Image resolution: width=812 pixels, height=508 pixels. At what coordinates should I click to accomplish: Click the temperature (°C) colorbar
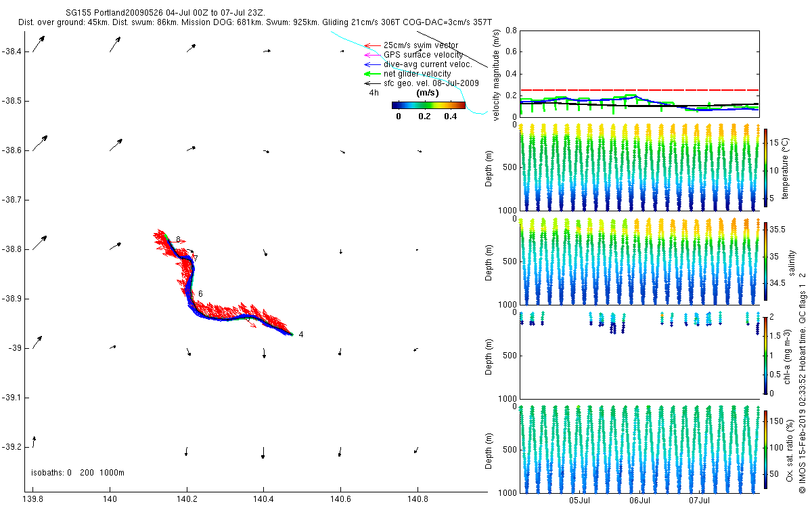point(765,167)
